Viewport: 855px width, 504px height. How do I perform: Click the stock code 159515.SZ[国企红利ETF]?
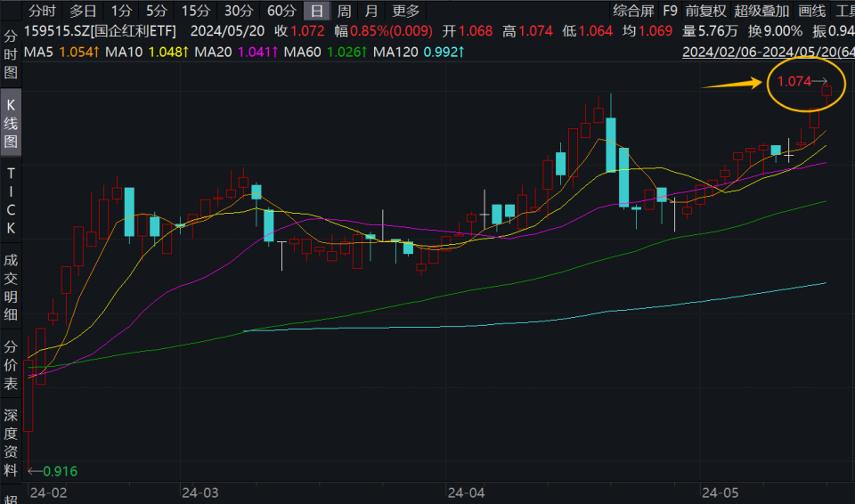click(x=101, y=31)
